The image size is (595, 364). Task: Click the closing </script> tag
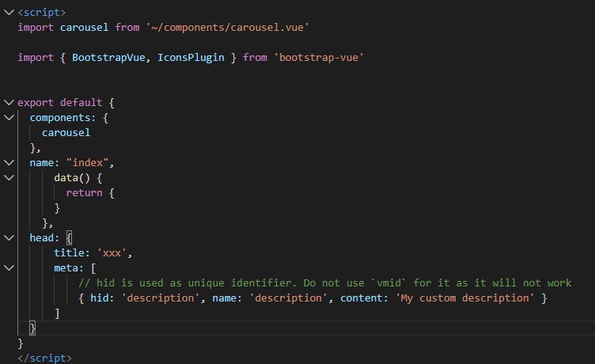click(44, 358)
